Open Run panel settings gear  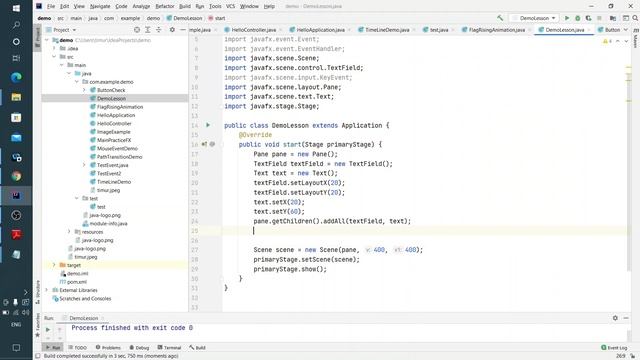point(615,318)
